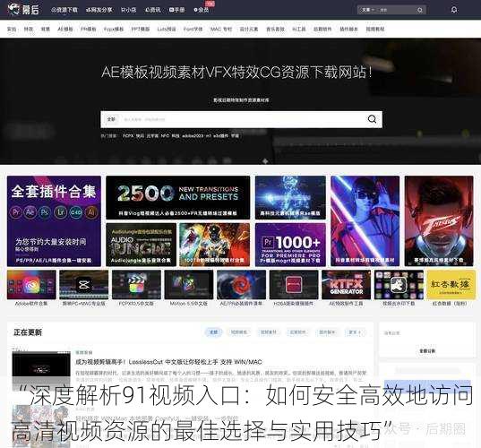Open the LosslessCut article thumbnail
Image resolution: width=481 pixels, height=448 pixels.
coord(41,370)
